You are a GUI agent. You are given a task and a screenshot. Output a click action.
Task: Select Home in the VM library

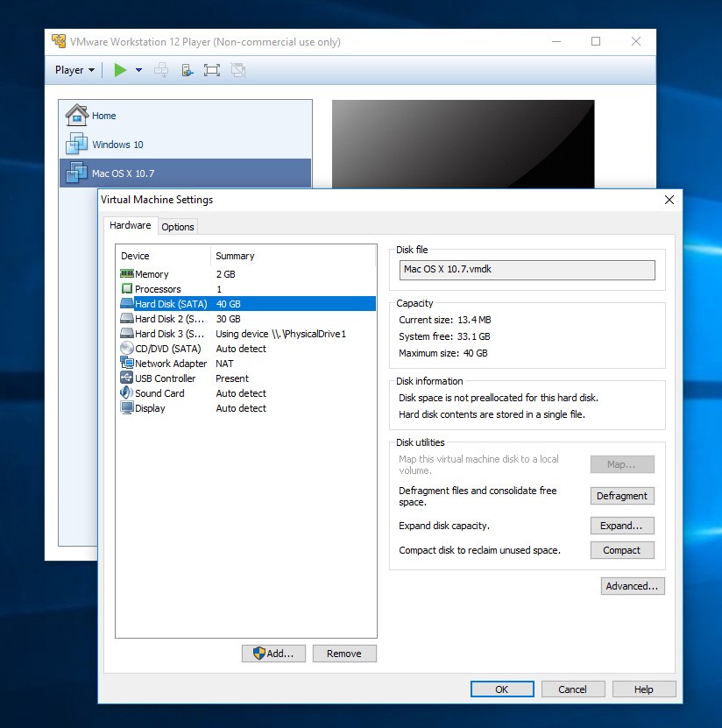(x=103, y=116)
